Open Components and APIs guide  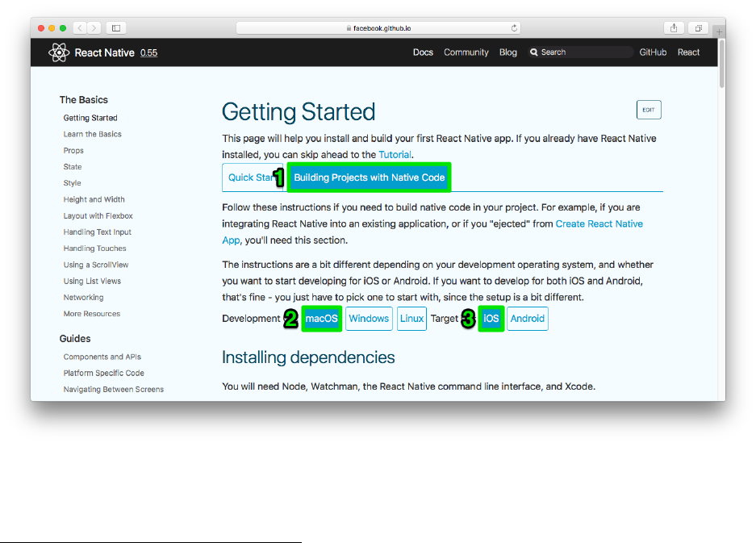102,357
